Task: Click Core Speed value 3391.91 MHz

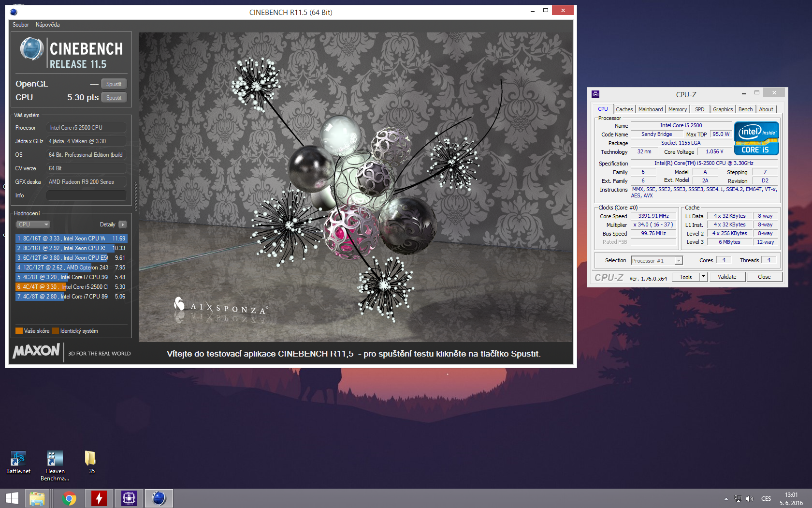Action: pos(653,216)
